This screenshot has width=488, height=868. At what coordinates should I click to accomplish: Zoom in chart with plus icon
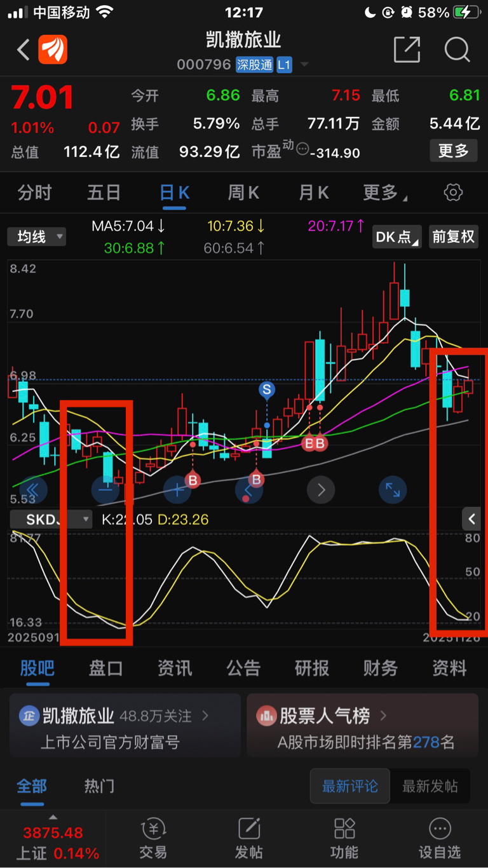point(177,490)
